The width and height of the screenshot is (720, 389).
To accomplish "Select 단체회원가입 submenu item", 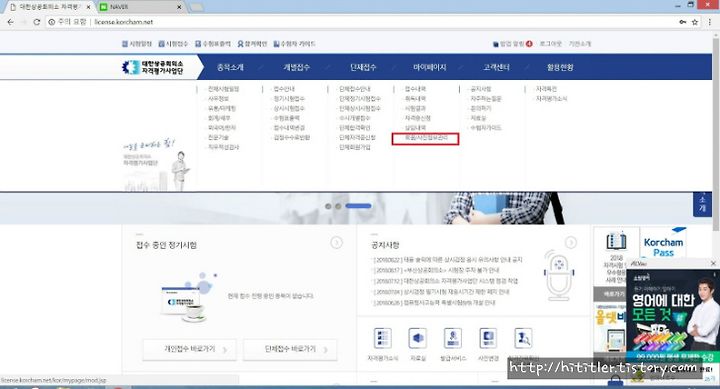I will (x=354, y=147).
